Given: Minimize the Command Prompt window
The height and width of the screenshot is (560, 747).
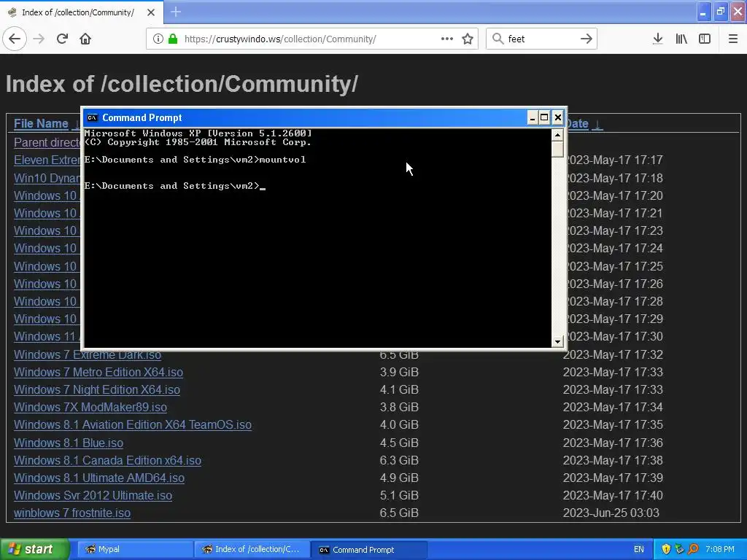Looking at the screenshot, I should (x=533, y=117).
